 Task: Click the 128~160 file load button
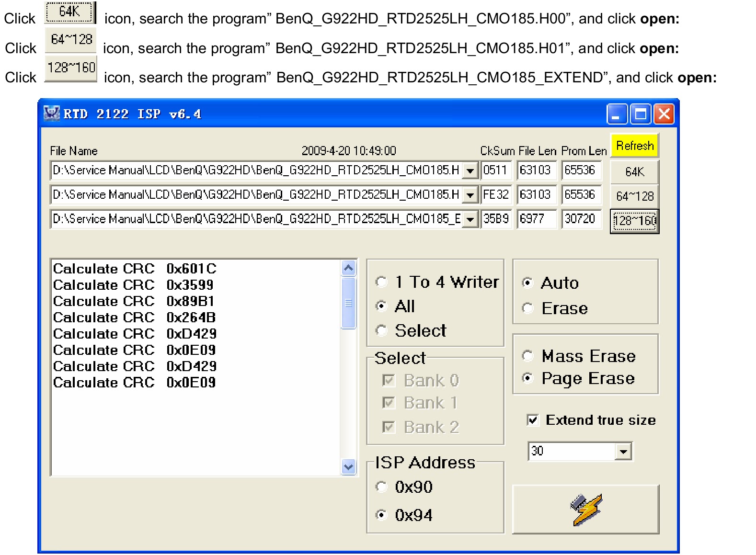[635, 221]
